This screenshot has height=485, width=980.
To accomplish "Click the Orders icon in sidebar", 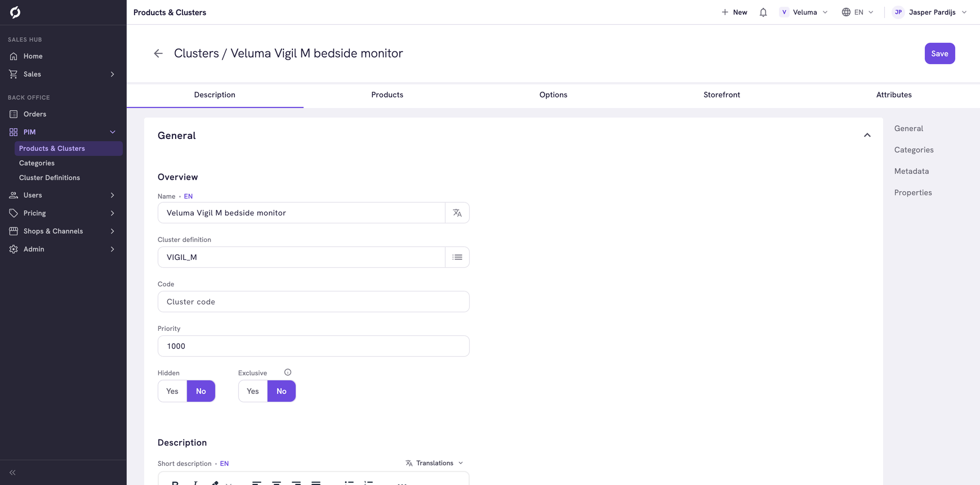I will (14, 114).
